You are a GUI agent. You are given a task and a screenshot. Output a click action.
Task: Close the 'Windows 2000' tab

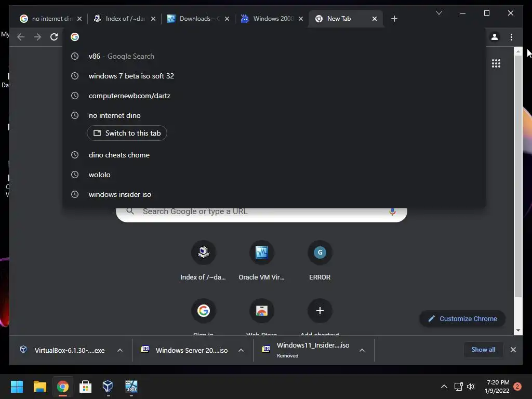(x=301, y=19)
